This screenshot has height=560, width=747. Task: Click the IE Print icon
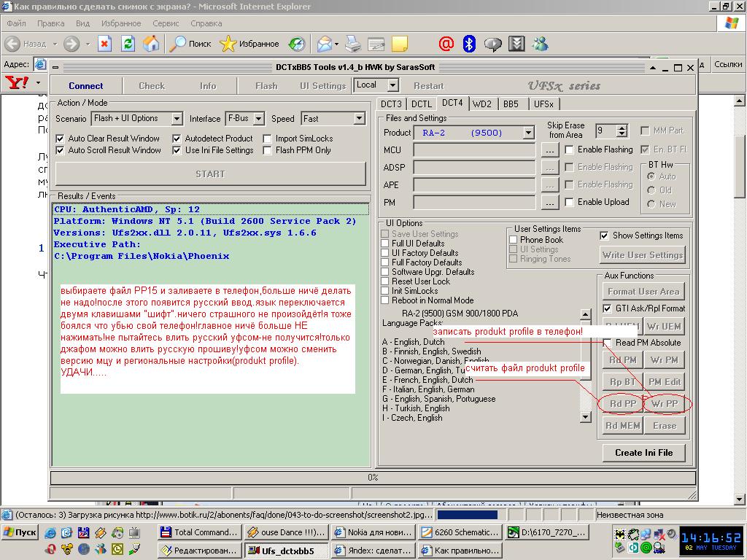(353, 44)
